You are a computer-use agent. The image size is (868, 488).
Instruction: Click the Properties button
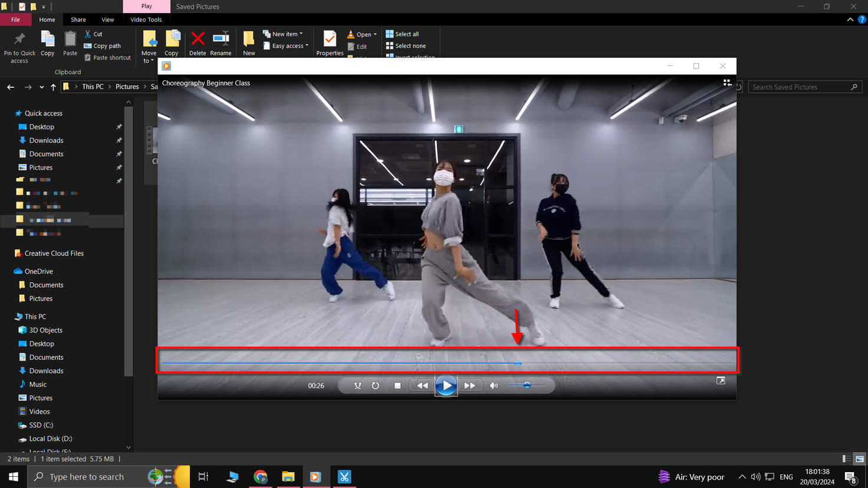[x=330, y=44]
